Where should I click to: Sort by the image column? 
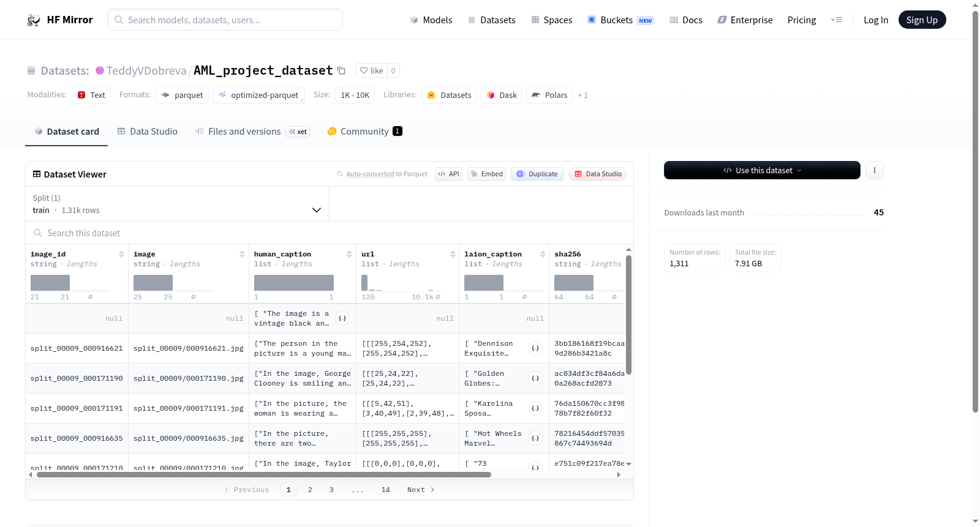242,254
